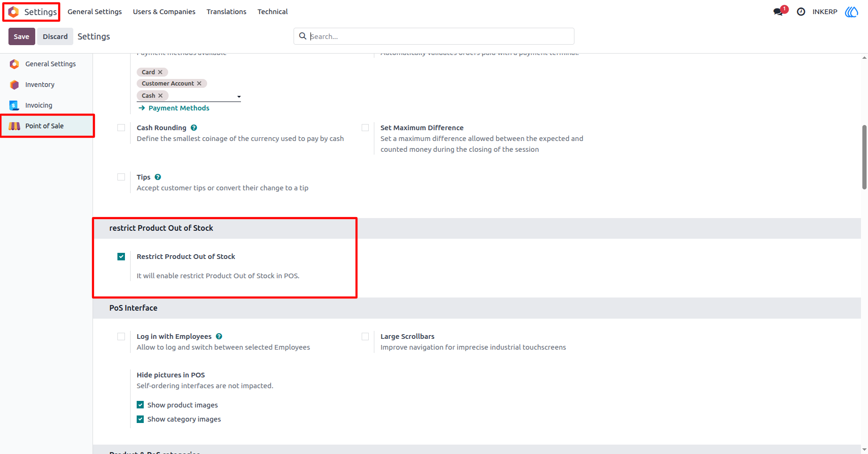This screenshot has width=868, height=454.
Task: Click into the settings search field
Action: click(x=434, y=36)
